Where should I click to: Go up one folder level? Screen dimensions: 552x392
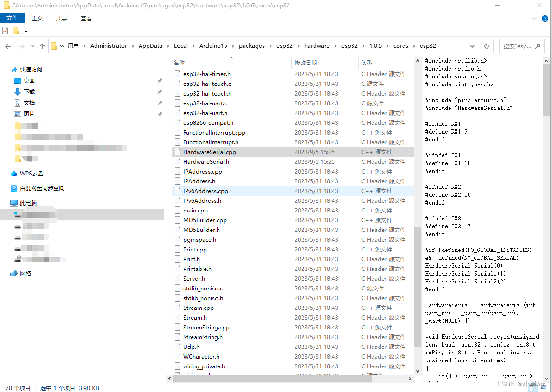tap(42, 46)
